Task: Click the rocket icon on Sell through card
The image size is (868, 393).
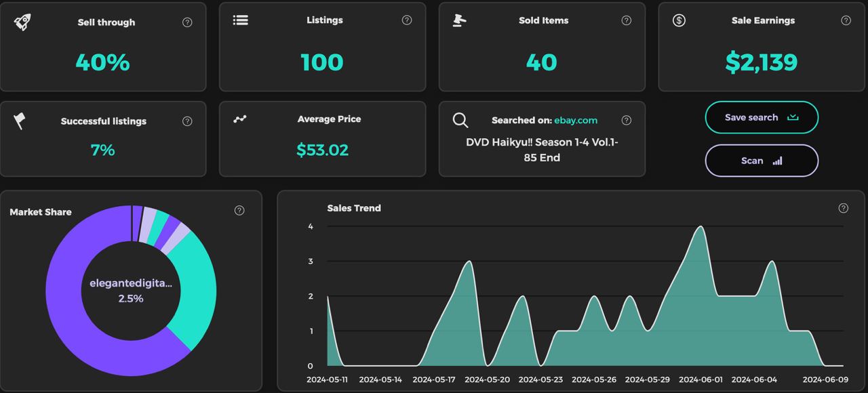Action: click(22, 22)
